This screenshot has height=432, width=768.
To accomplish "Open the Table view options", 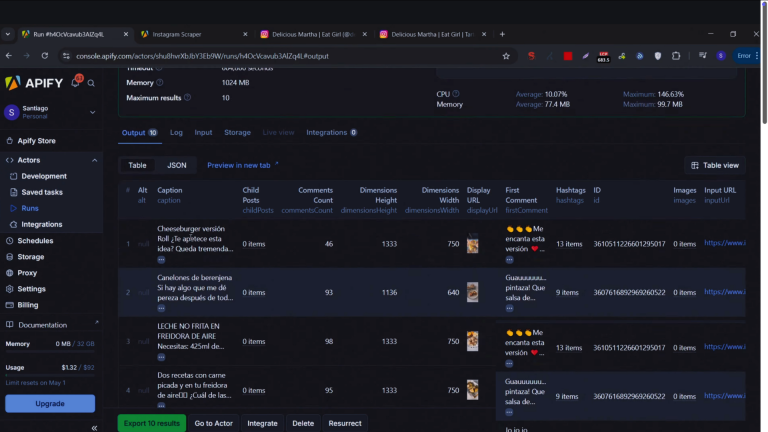I will pyautogui.click(x=715, y=166).
